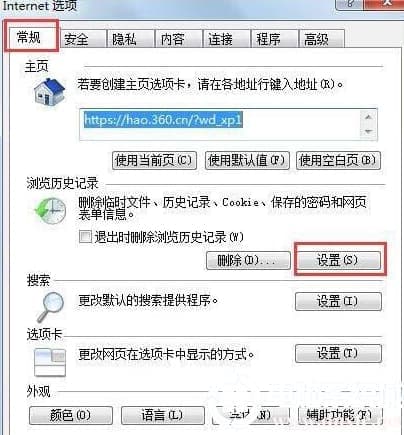The image size is (404, 435).
Task: Open the 颜色(O) appearance button
Action: [71, 415]
